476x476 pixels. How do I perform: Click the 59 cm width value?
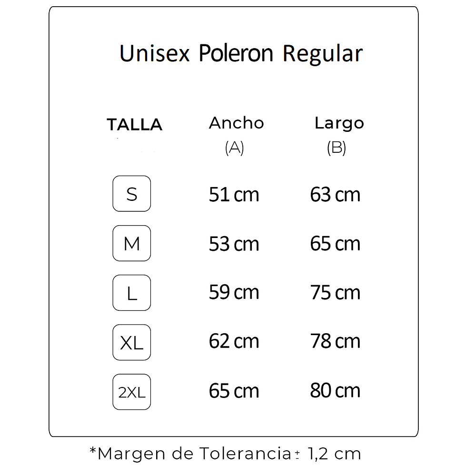pyautogui.click(x=234, y=293)
